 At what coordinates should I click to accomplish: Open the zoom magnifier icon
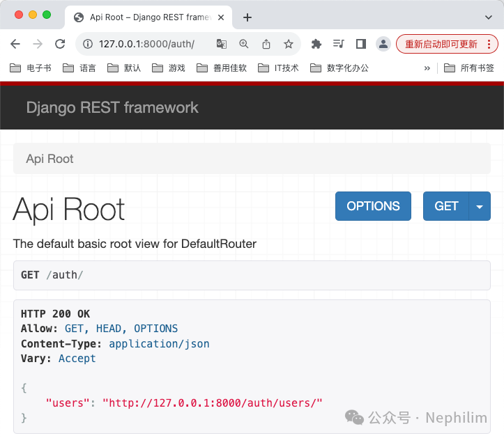click(x=244, y=44)
